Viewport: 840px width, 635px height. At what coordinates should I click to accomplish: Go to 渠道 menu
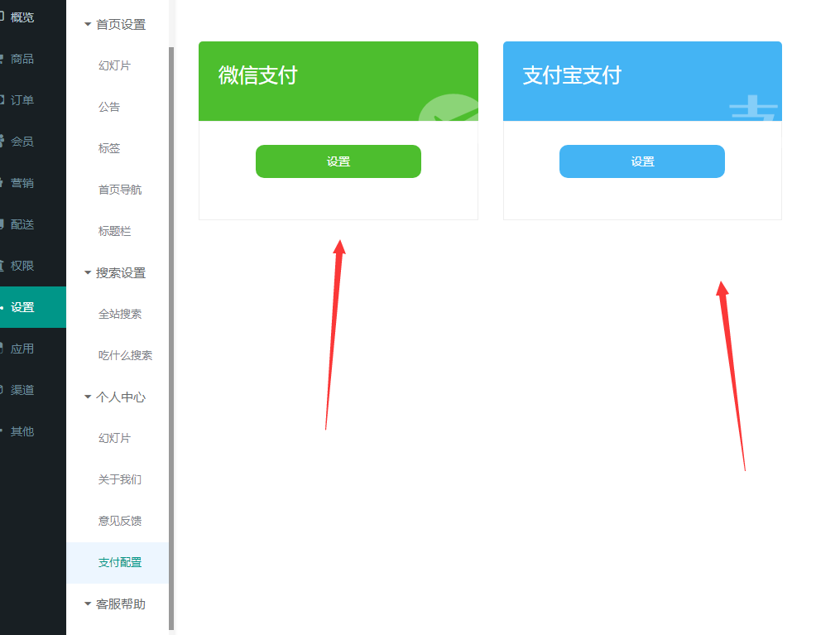click(x=22, y=390)
